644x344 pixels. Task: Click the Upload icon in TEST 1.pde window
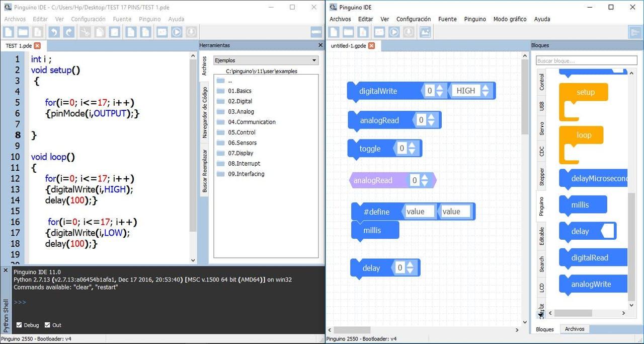click(191, 32)
